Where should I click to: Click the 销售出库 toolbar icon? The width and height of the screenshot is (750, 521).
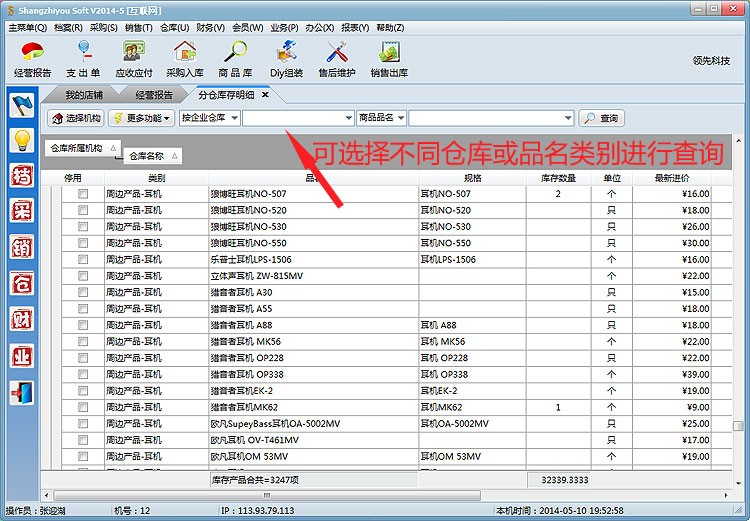[389, 58]
